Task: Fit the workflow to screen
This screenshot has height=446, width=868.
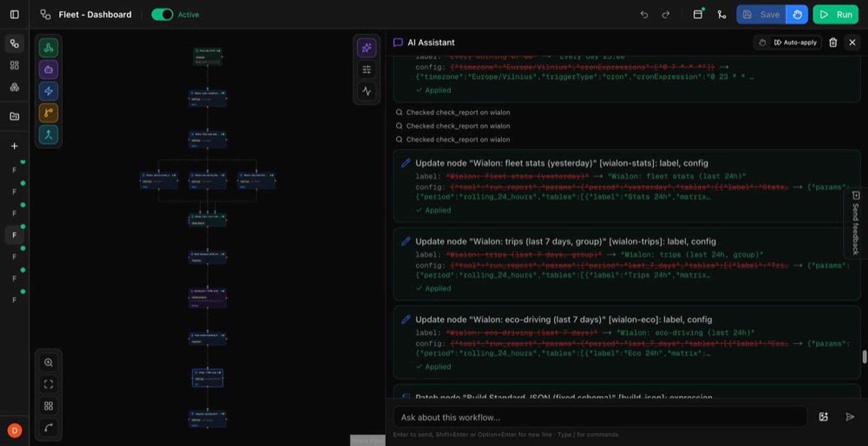Action: pyautogui.click(x=49, y=384)
